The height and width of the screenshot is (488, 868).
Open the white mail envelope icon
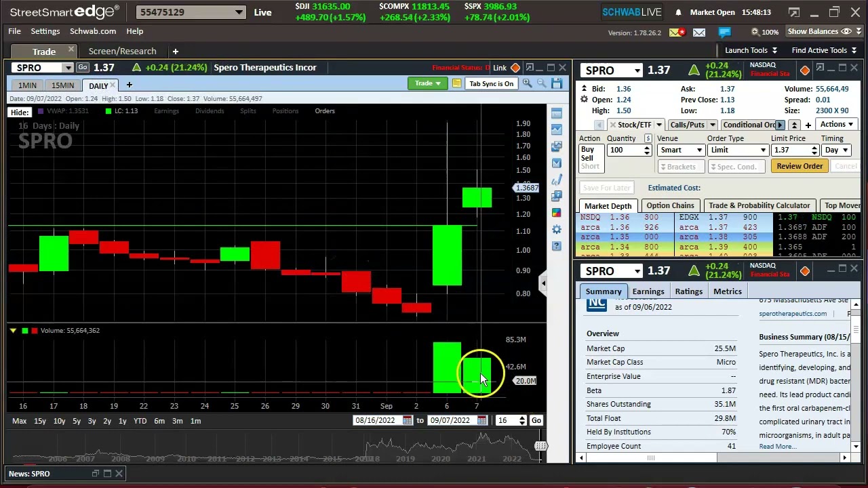pos(699,32)
